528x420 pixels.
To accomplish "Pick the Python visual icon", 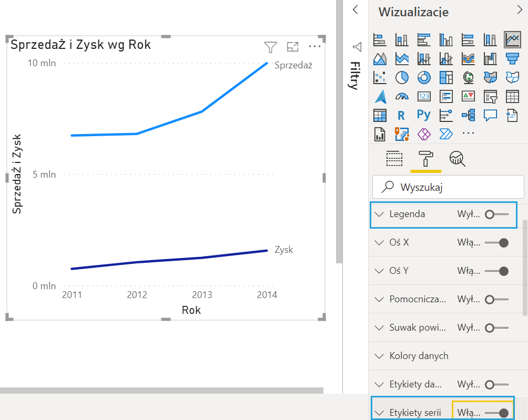I will point(424,115).
